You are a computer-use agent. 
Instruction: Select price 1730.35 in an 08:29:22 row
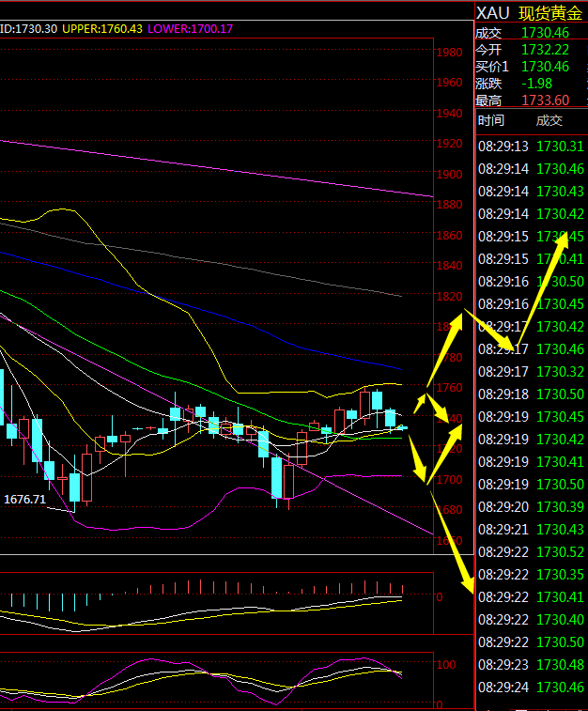pos(561,575)
